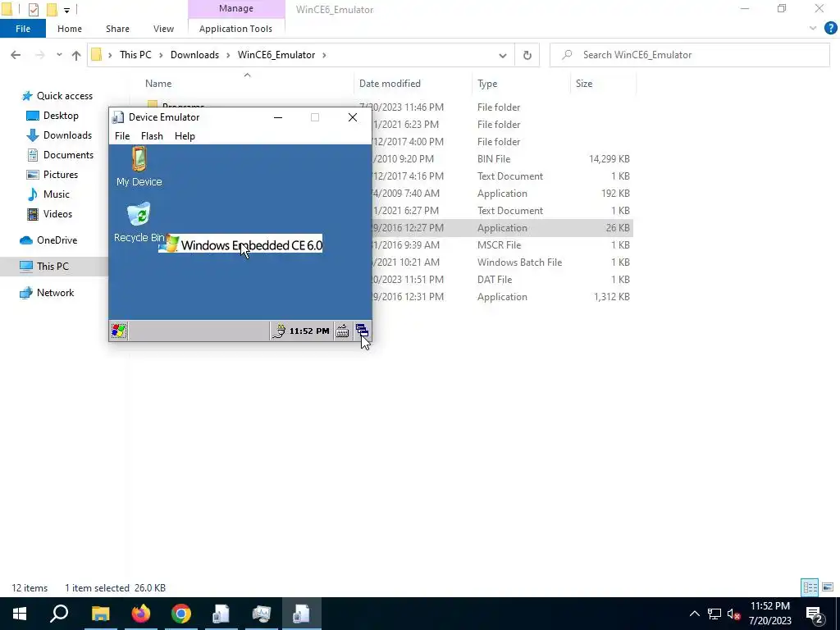Switch to the Home ribbon tab

(x=70, y=29)
